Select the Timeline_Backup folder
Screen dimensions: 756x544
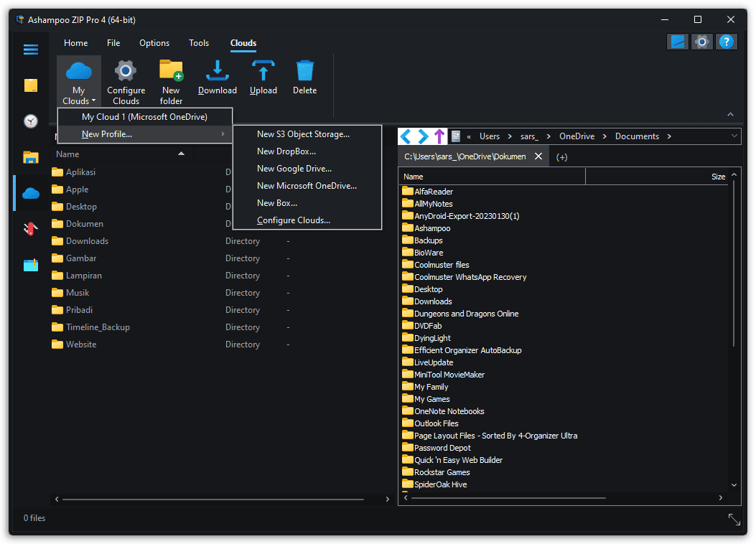(90, 327)
